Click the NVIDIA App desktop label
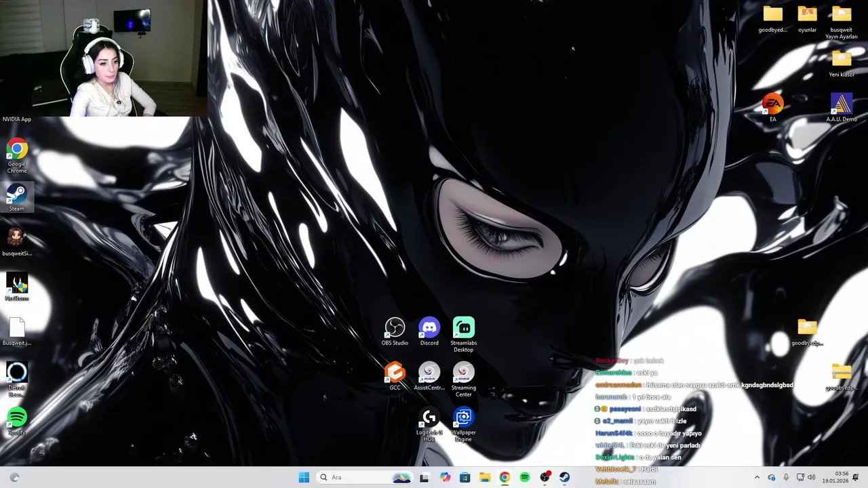Image resolution: width=868 pixels, height=488 pixels. (x=17, y=119)
